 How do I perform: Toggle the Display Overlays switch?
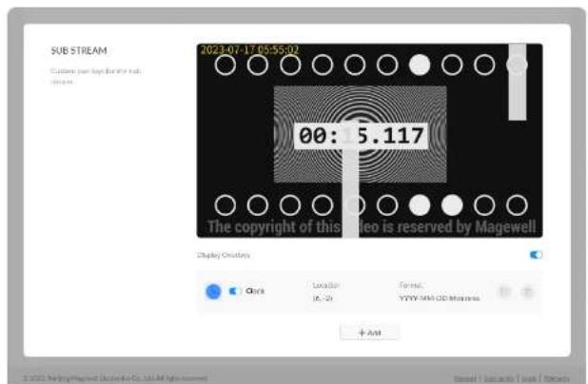[x=536, y=255]
